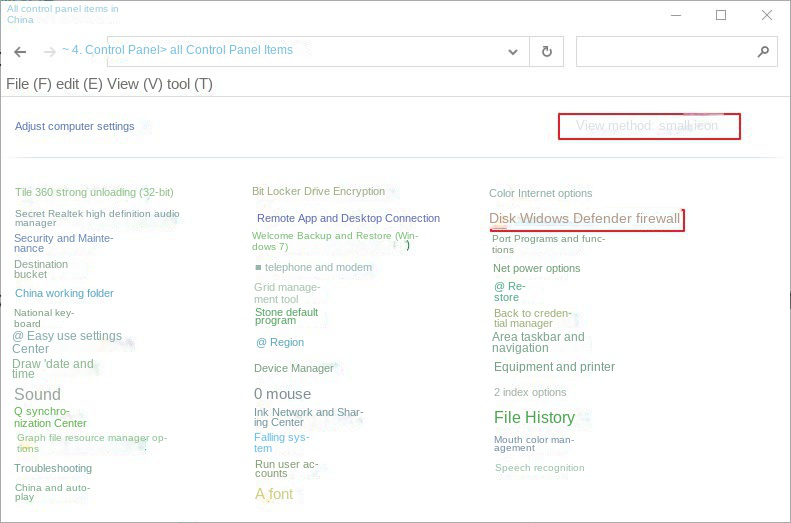Open Bit Locker Drive Encryption
The image size is (791, 523).
318,191
